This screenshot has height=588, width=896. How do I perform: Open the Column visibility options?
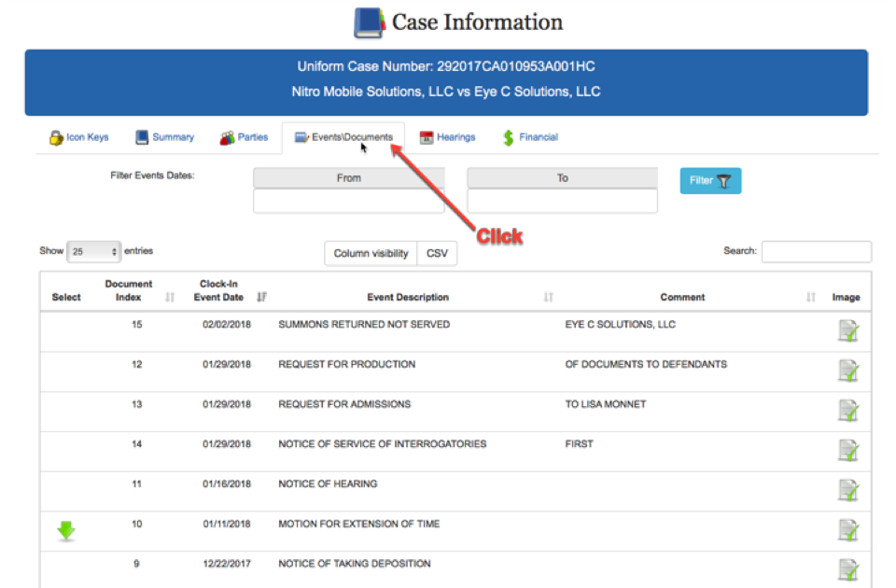point(371,253)
